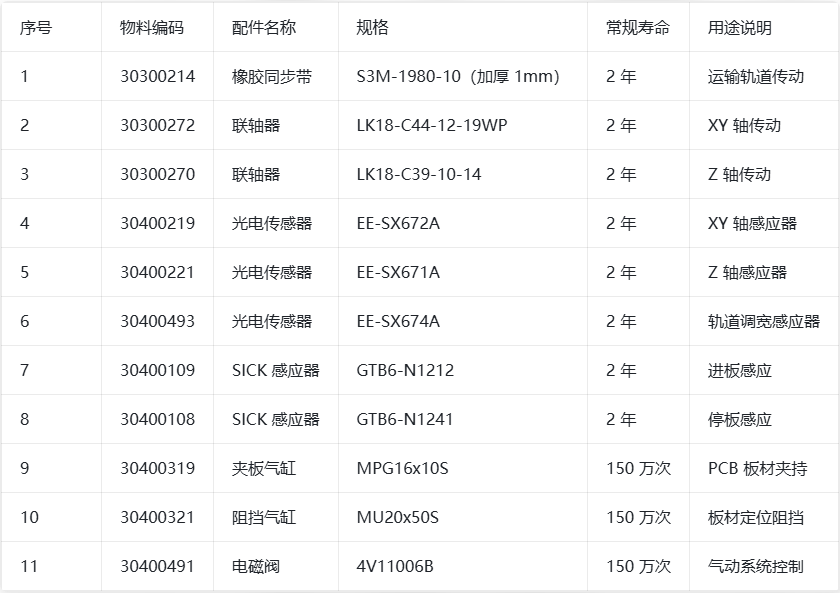Click the 轨道调宽感应器 cell
This screenshot has height=593, width=840.
click(764, 321)
